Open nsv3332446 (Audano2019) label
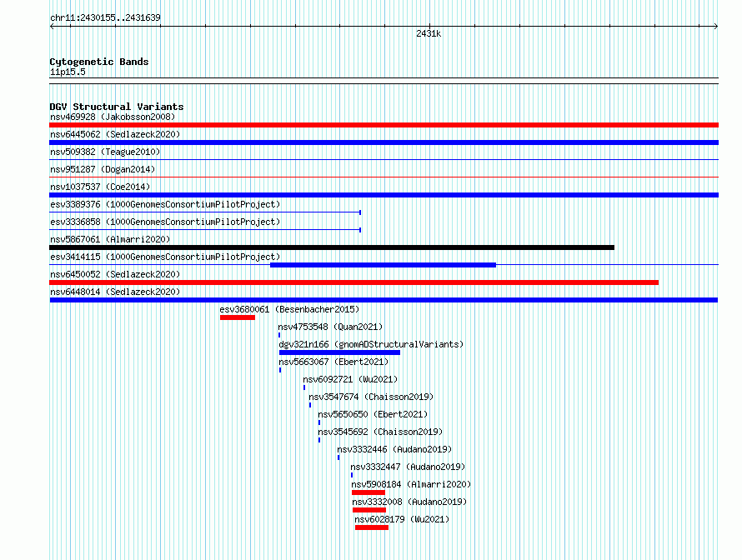The height and width of the screenshot is (560, 742). click(394, 449)
